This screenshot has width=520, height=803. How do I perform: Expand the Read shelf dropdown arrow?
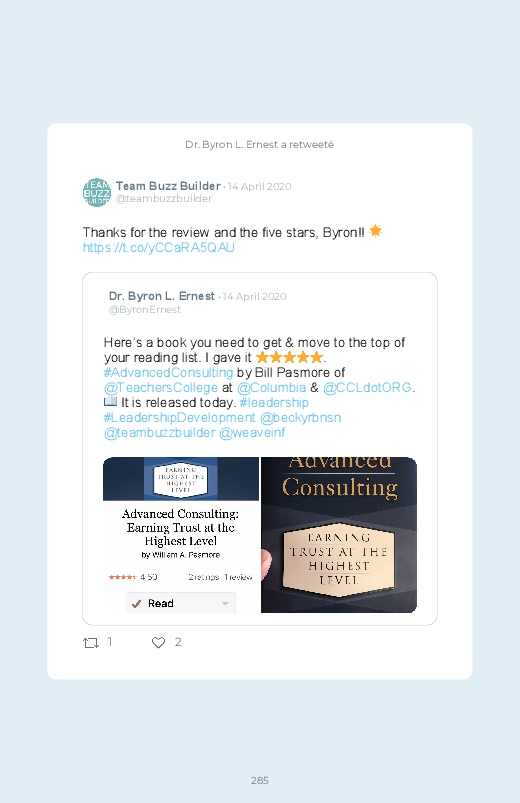click(225, 604)
